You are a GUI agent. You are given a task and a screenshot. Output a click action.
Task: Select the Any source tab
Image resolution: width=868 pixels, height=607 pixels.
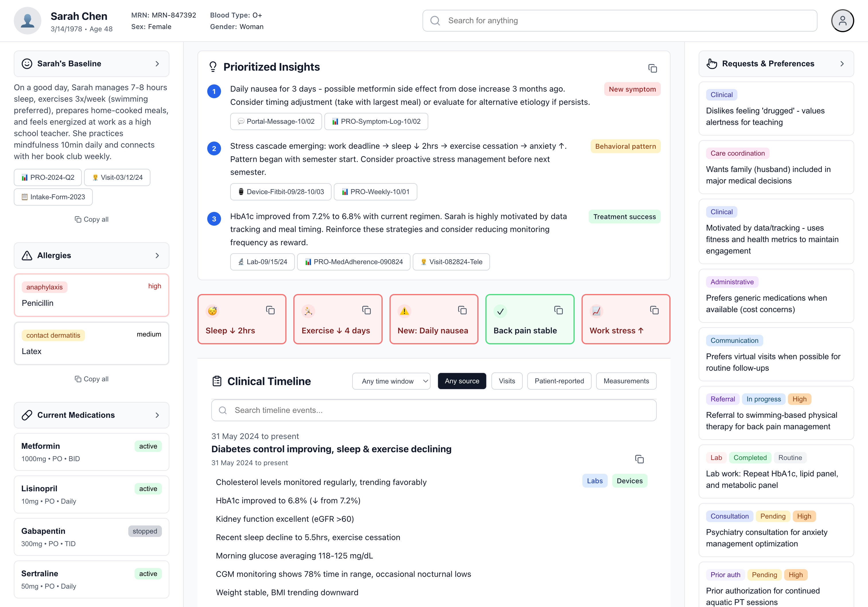pos(462,381)
